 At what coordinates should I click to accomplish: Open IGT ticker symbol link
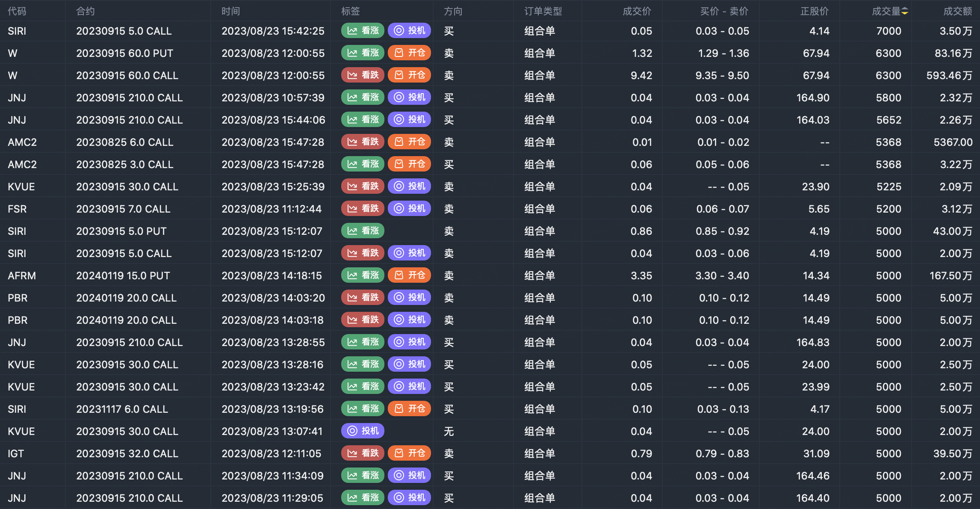click(16, 454)
